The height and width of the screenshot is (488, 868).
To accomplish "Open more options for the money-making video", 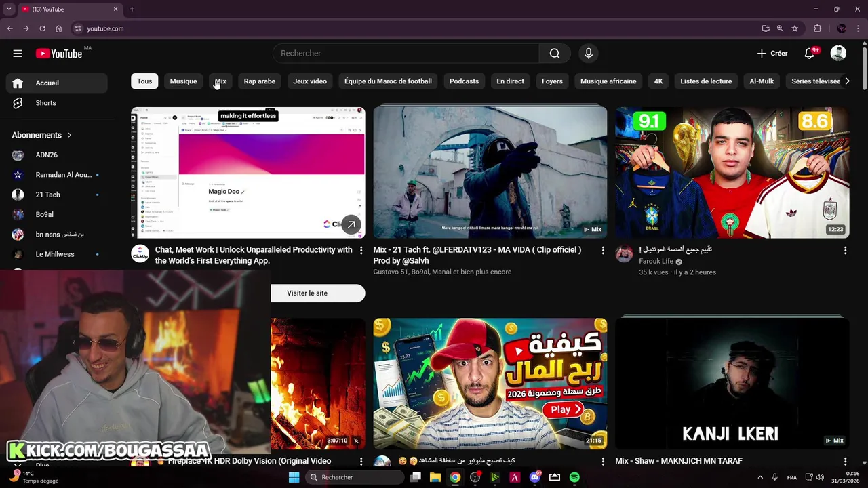I will point(603,462).
